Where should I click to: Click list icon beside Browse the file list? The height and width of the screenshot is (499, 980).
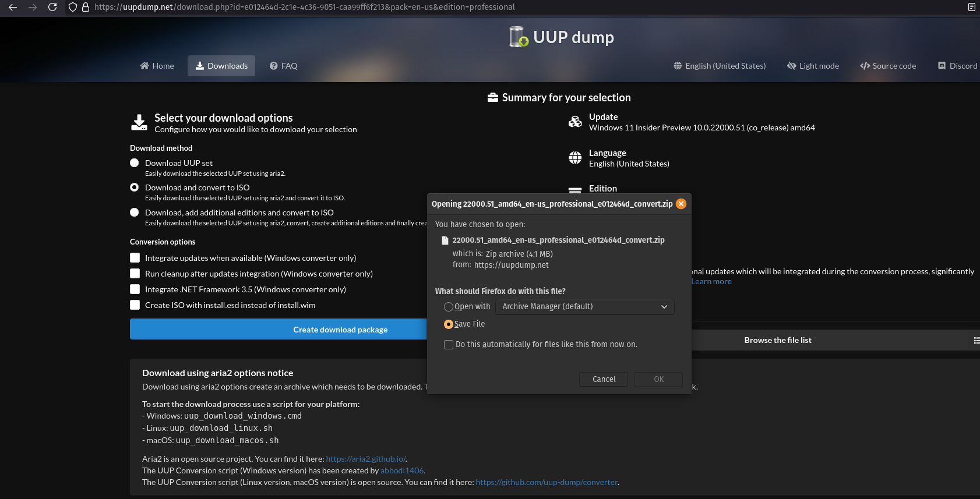(x=976, y=341)
